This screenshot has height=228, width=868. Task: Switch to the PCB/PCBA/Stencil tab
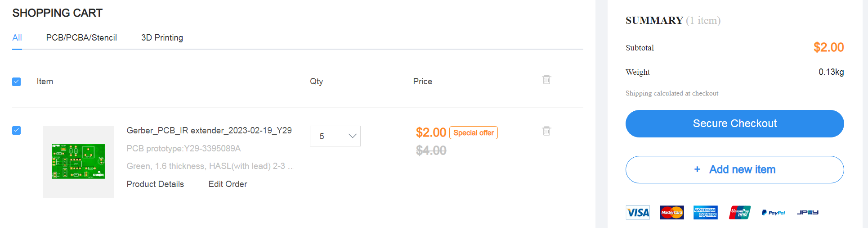point(81,38)
